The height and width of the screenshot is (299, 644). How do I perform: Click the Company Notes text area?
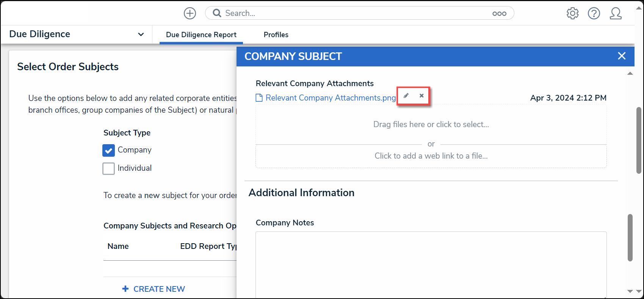(x=431, y=265)
